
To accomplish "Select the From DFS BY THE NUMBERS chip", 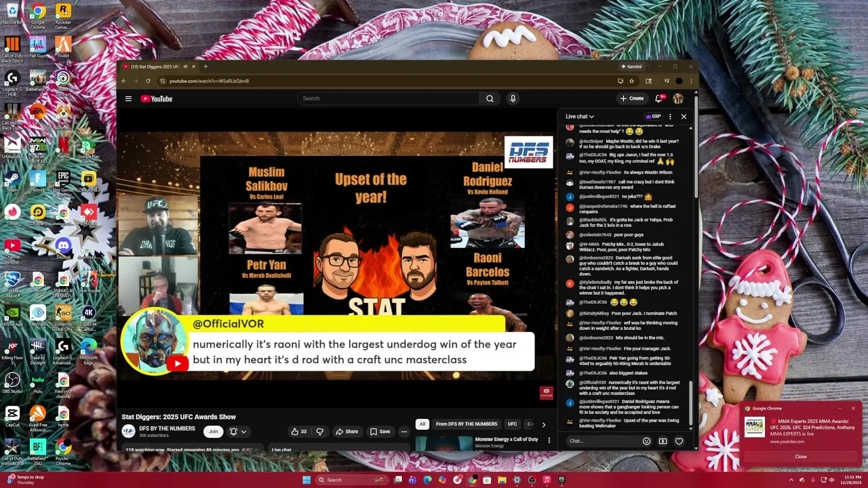I will [x=467, y=424].
